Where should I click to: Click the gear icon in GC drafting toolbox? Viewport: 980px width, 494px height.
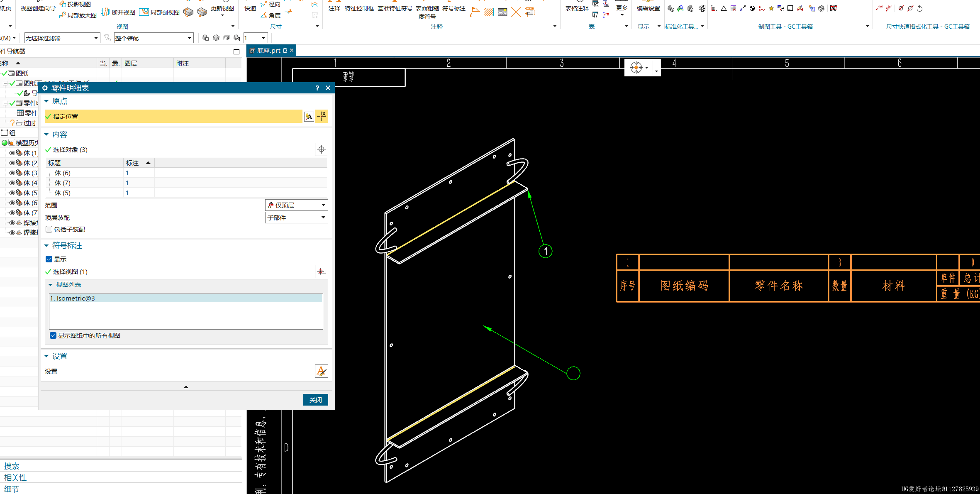tap(821, 8)
